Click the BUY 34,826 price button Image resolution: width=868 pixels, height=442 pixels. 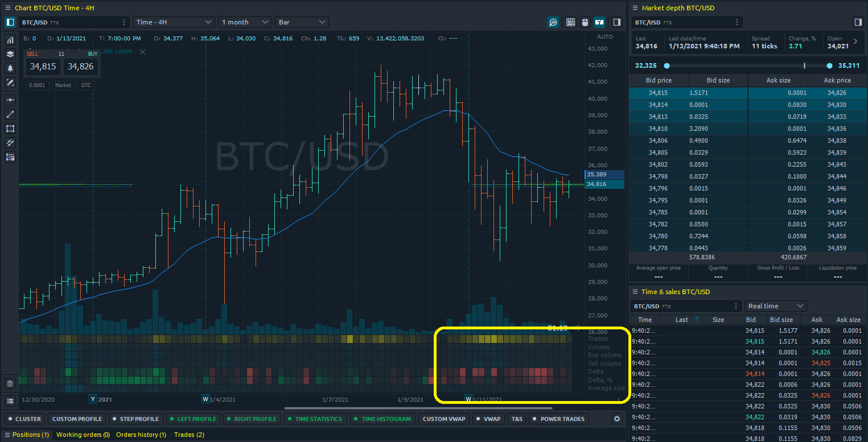pos(81,67)
